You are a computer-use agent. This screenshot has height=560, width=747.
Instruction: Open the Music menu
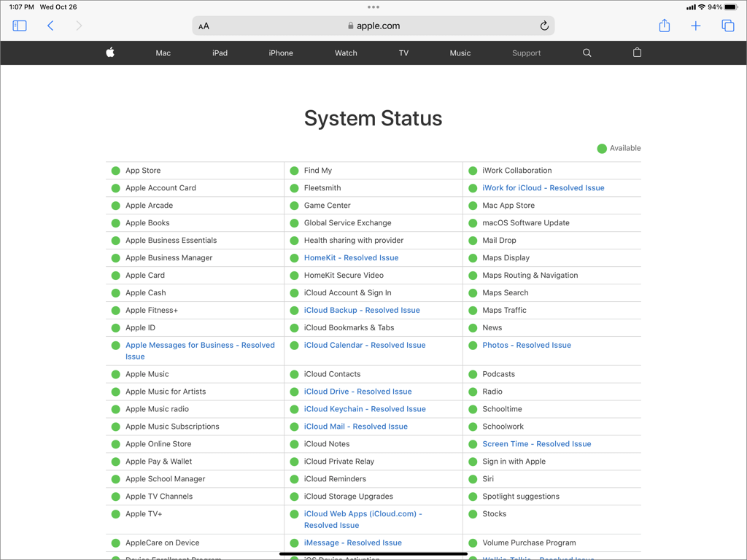[x=460, y=52]
